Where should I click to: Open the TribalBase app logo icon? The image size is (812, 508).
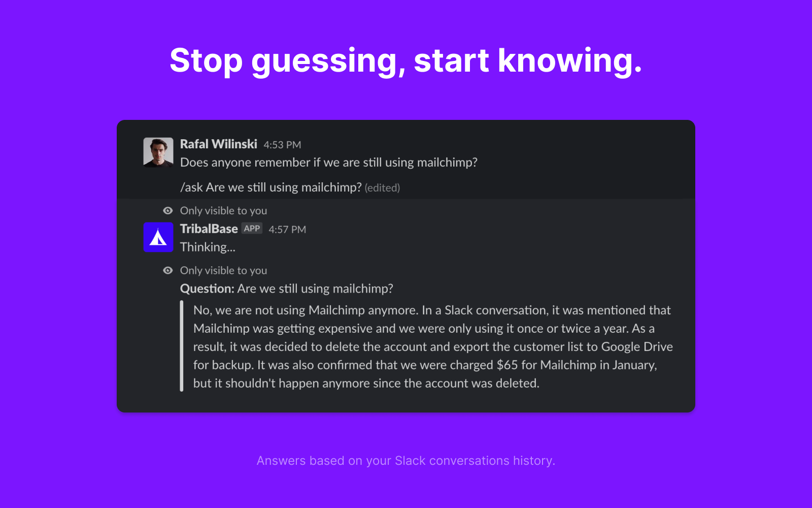pos(158,237)
